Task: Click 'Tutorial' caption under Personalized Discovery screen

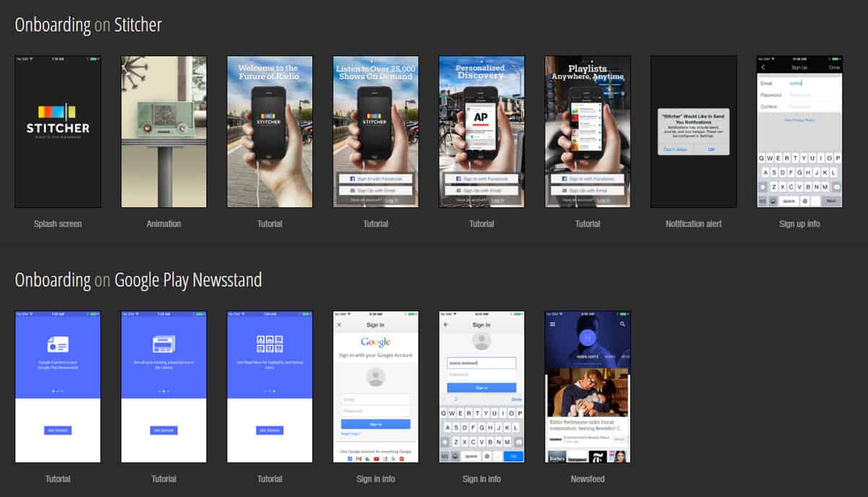Action: click(x=481, y=224)
